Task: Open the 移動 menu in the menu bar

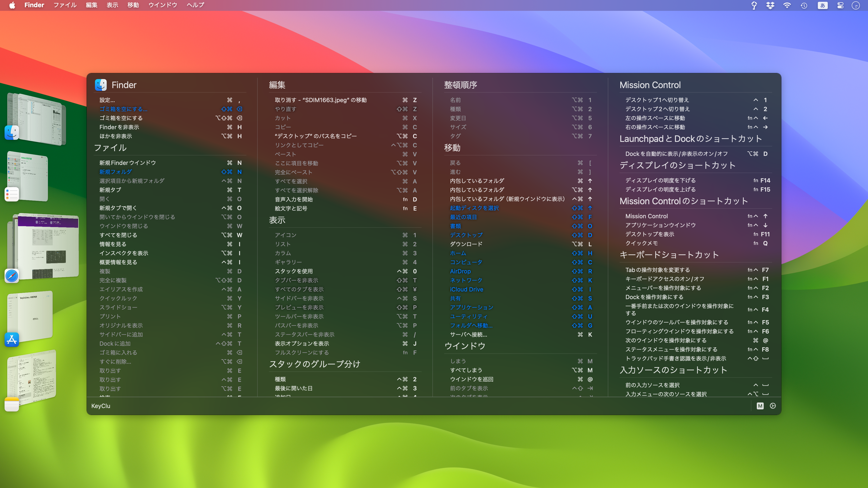Action: tap(133, 5)
